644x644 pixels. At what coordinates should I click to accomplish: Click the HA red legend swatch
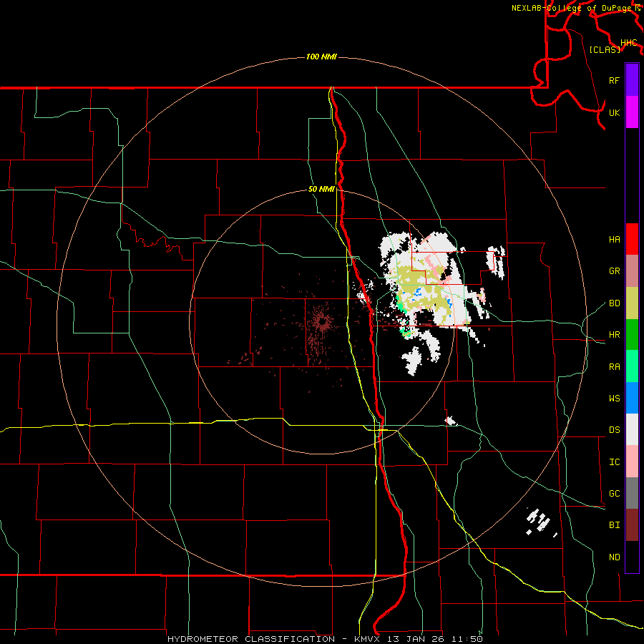pos(632,239)
